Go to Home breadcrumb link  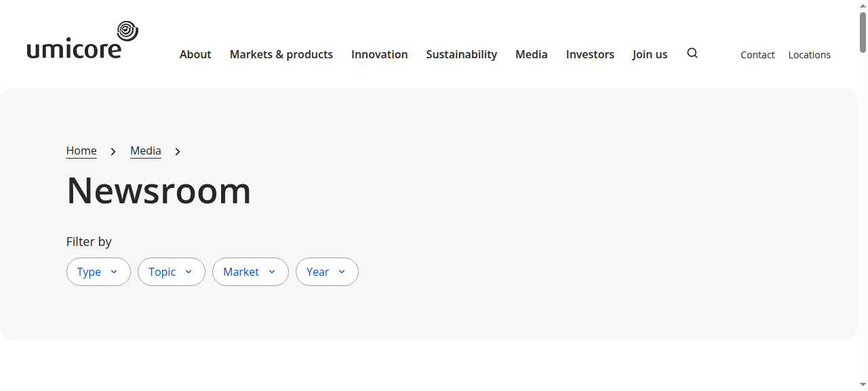coord(81,151)
